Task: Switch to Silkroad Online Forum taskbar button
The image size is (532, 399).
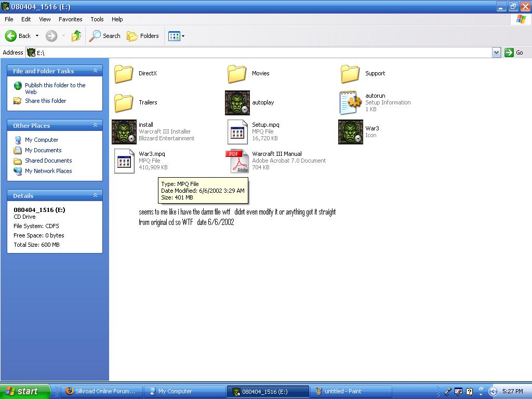Action: click(x=101, y=391)
